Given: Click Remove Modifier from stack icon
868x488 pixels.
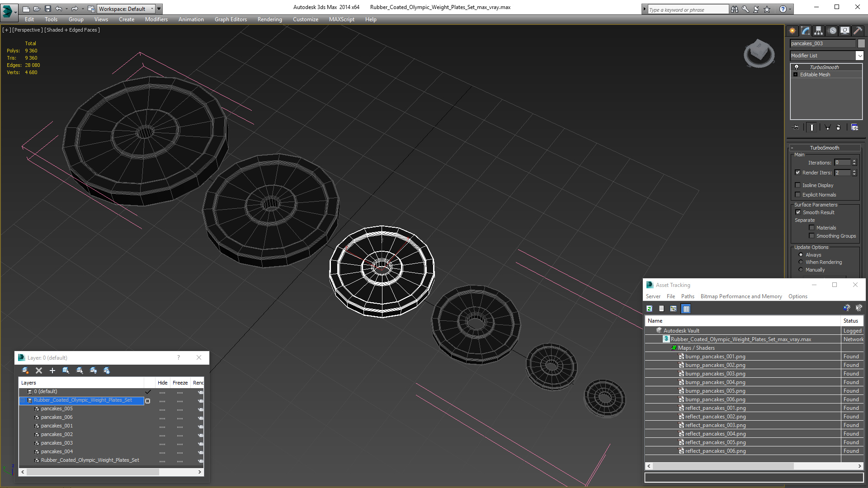Looking at the screenshot, I should [839, 127].
